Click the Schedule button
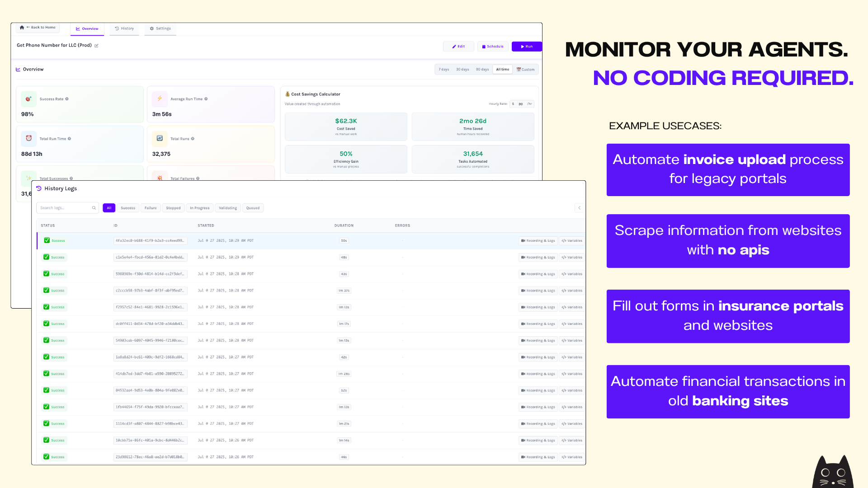Screen dimensions: 868x488 (493, 47)
